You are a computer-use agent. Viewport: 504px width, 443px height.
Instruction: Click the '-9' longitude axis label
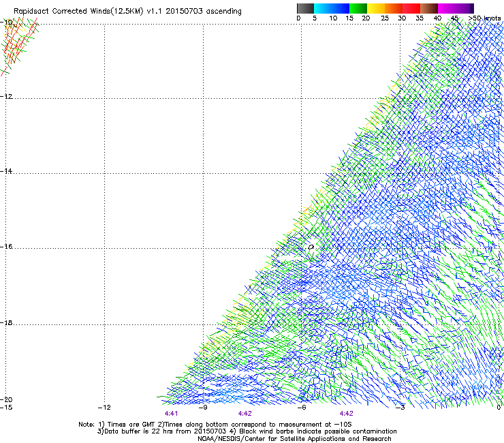coord(203,408)
